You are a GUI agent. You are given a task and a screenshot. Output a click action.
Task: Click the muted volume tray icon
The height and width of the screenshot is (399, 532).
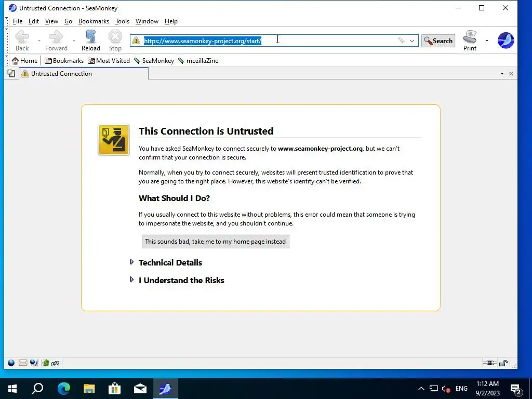[x=446, y=389]
